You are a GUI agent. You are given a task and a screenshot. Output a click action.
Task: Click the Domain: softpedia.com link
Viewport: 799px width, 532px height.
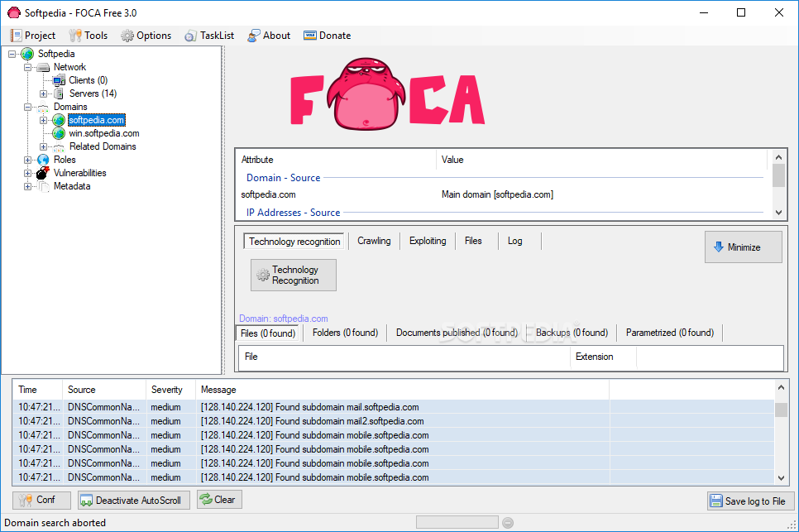click(284, 319)
